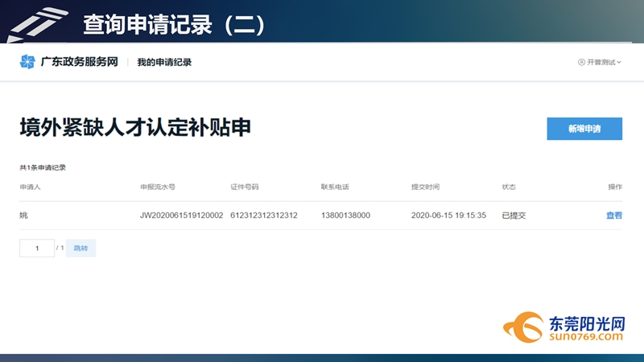
Task: Click the sun0769.com website text
Action: 585,337
